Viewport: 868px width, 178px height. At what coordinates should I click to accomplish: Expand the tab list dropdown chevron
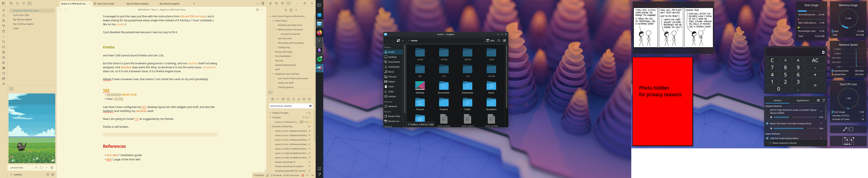[257, 3]
